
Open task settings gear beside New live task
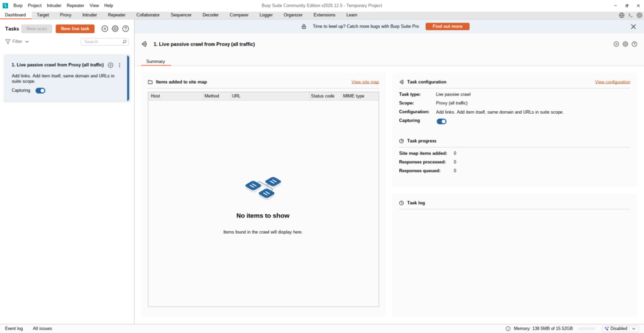[x=115, y=29]
